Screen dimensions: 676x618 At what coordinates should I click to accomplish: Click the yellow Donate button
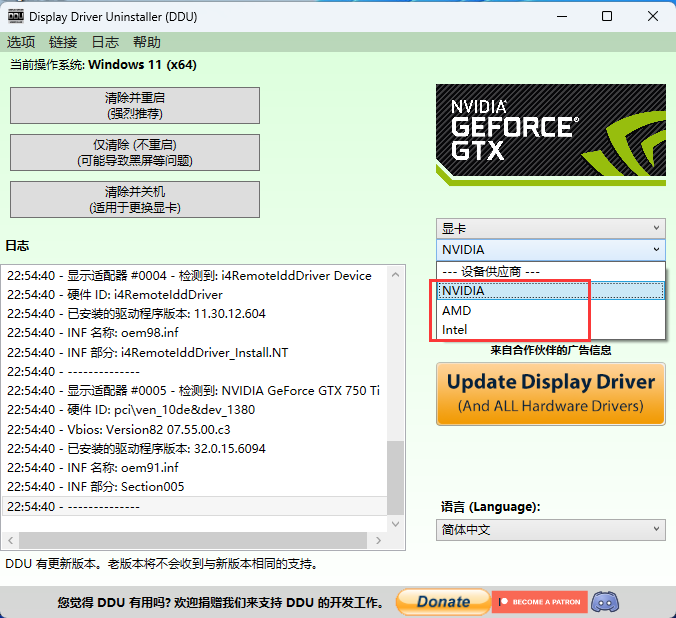(x=443, y=602)
